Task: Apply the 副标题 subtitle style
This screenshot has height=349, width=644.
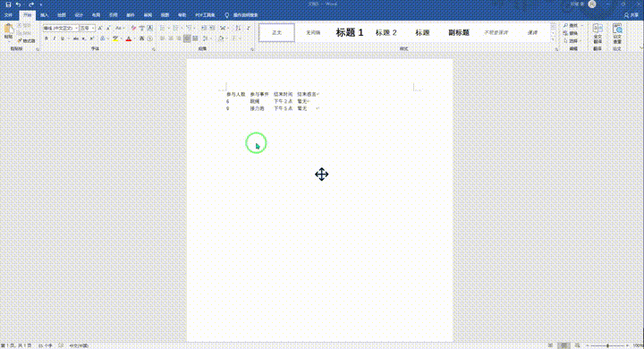Action: pos(459,32)
